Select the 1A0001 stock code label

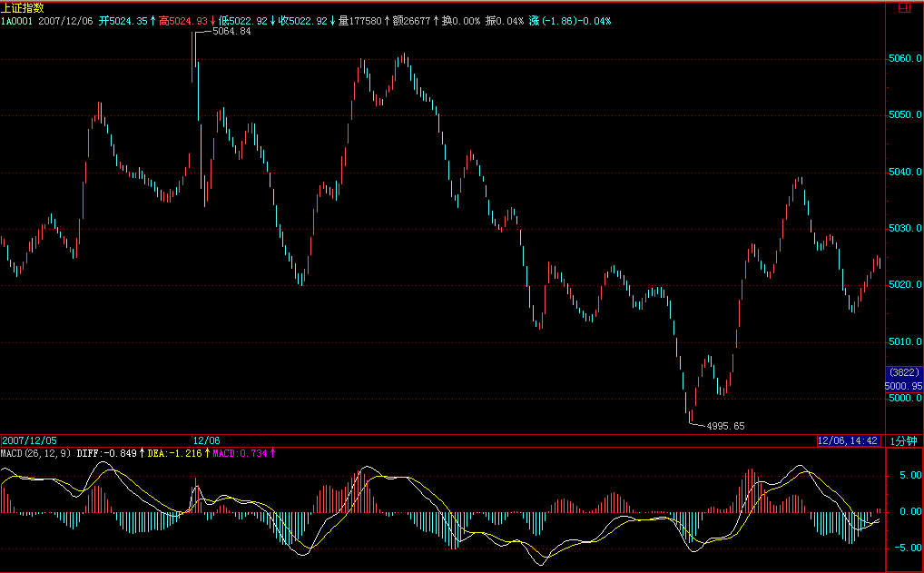17,20
